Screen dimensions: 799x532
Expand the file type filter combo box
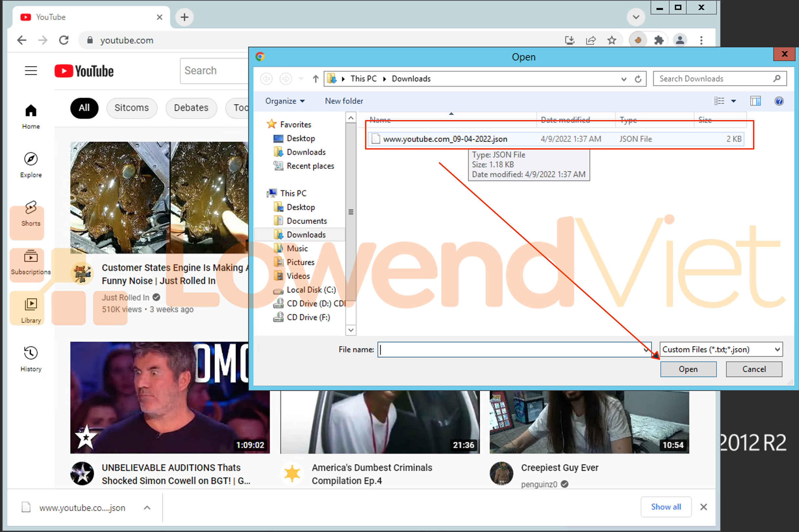point(721,349)
